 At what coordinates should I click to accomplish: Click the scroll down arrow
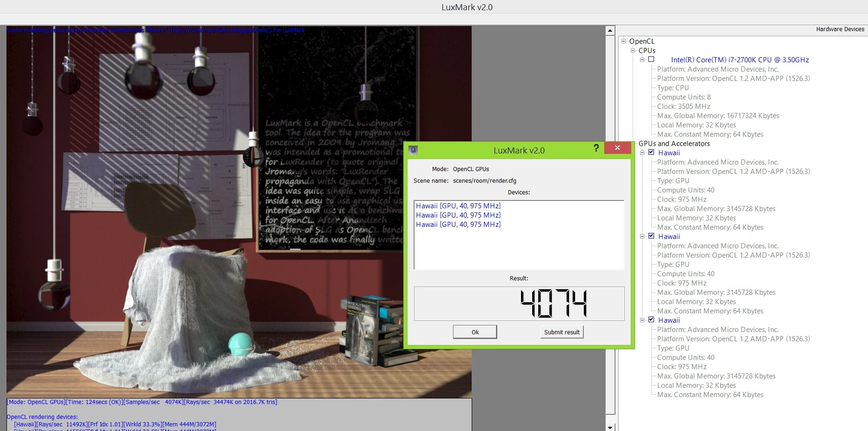tap(610, 427)
